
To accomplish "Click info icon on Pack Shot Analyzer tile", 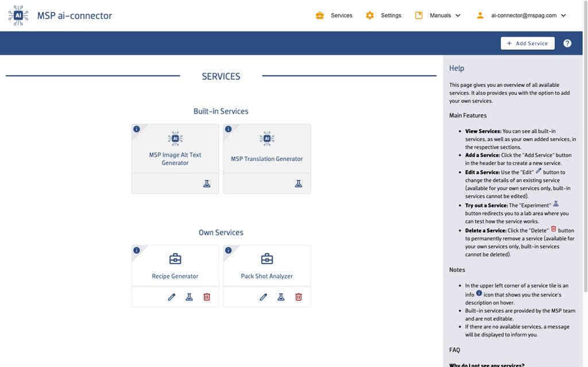I will coord(228,250).
